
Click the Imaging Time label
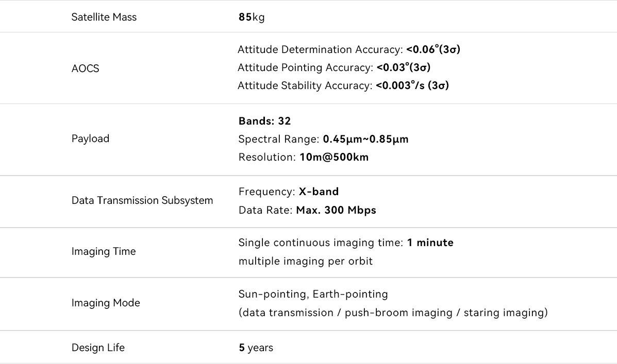click(x=104, y=252)
